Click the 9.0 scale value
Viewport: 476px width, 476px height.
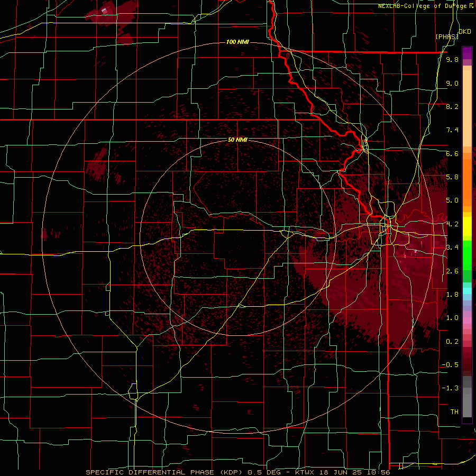[x=452, y=83]
